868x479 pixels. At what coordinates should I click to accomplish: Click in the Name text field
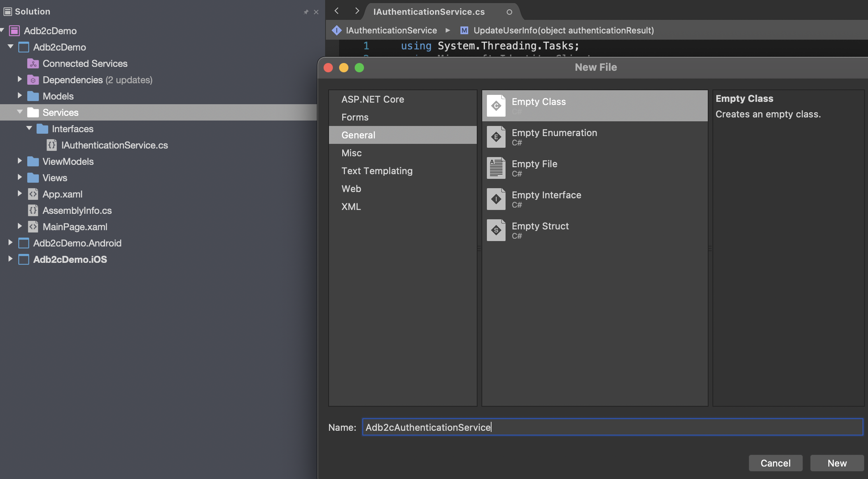(612, 427)
